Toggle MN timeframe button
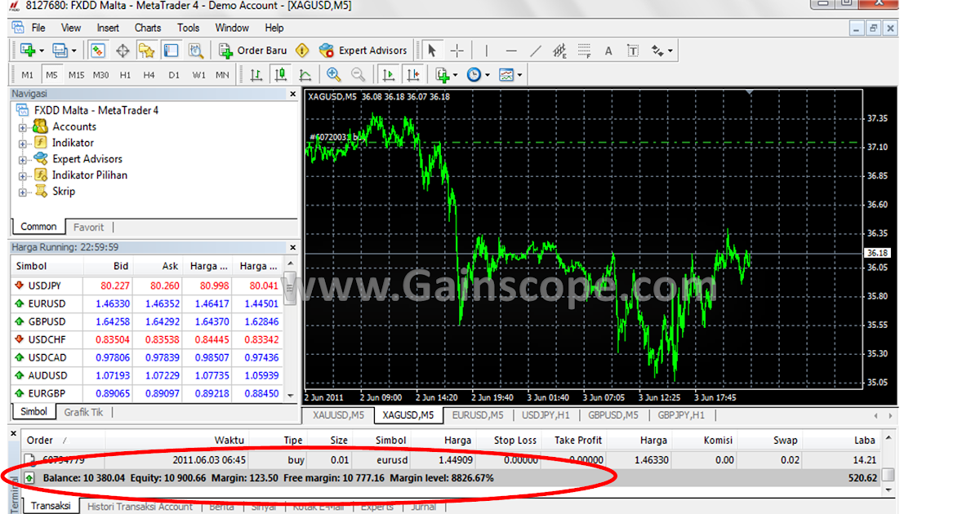980x514 pixels. 222,75
